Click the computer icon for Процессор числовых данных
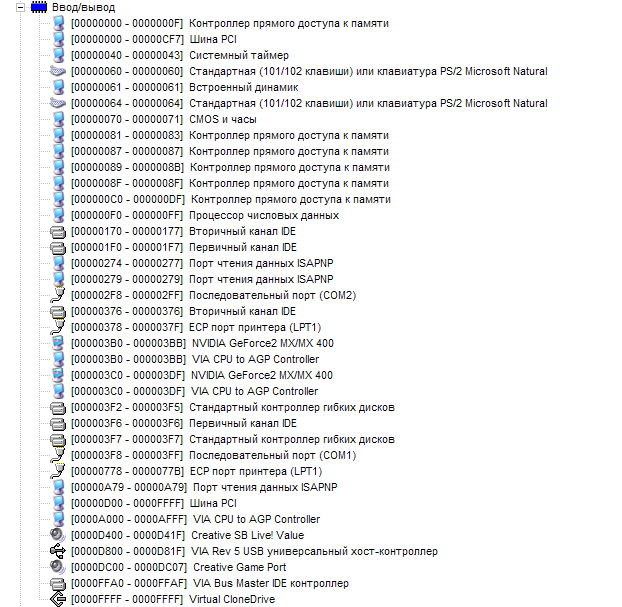The image size is (622, 607). [x=58, y=215]
